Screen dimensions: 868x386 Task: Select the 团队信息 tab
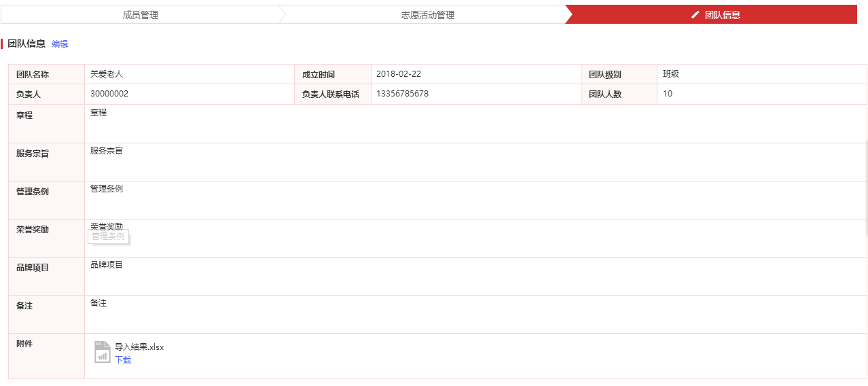pos(715,14)
